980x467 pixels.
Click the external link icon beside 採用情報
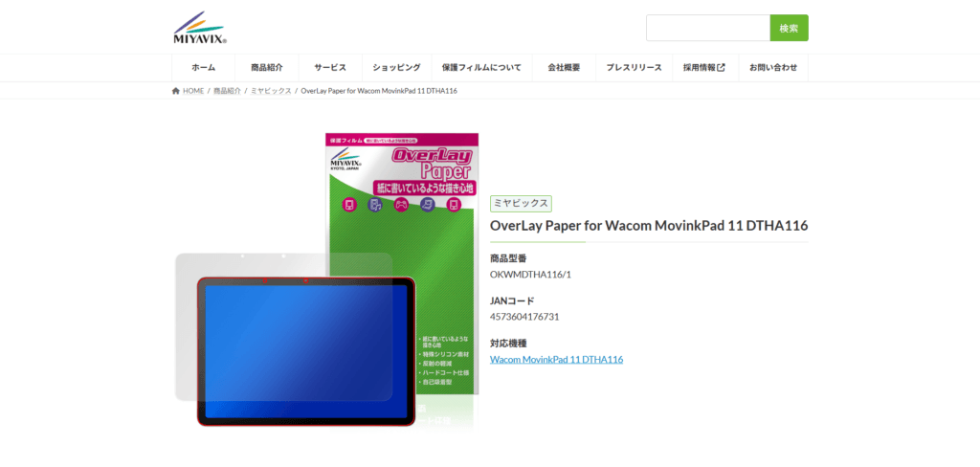[x=721, y=68]
